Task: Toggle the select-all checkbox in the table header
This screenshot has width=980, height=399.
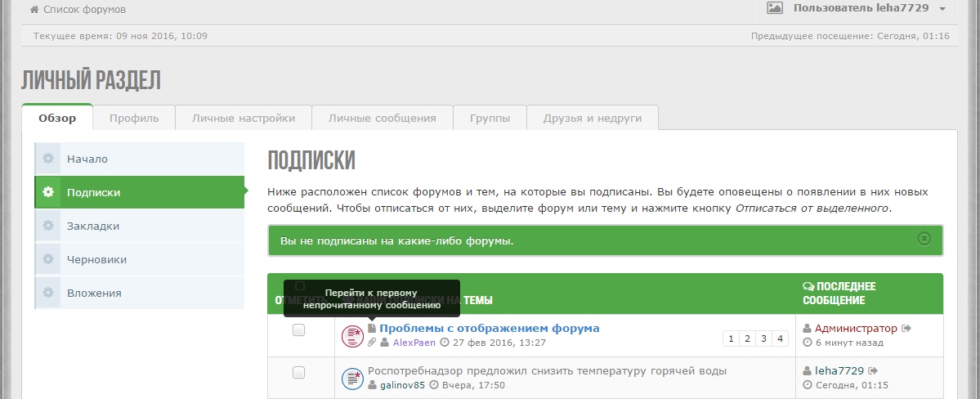Action: click(x=299, y=286)
